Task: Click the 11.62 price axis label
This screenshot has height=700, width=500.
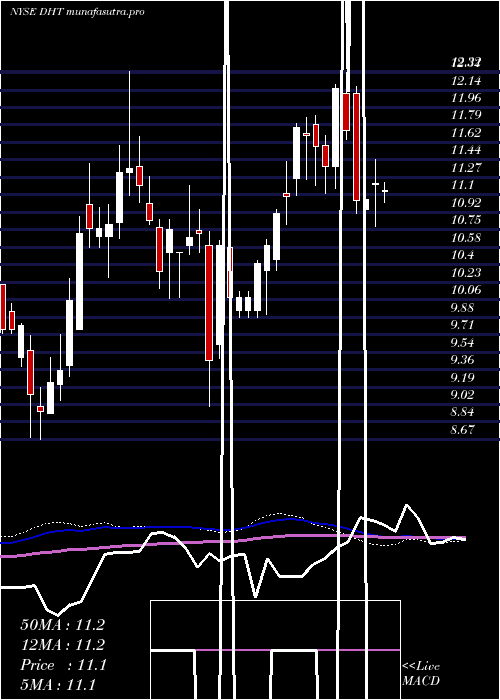Action: tap(466, 133)
